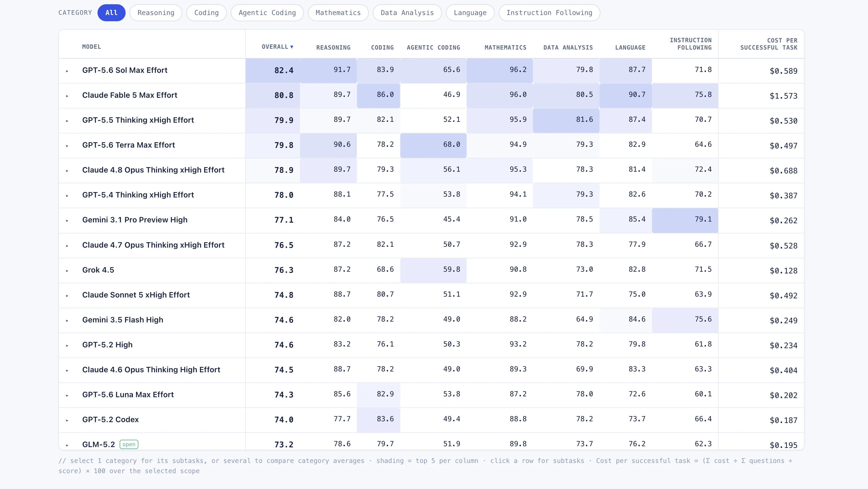Toggle the Coding category pill
This screenshot has height=489, width=868.
(x=206, y=13)
